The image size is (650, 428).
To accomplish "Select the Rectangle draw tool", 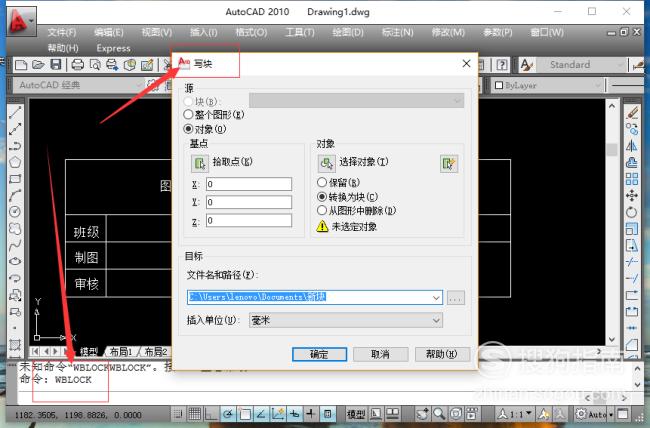I will pyautogui.click(x=15, y=179).
